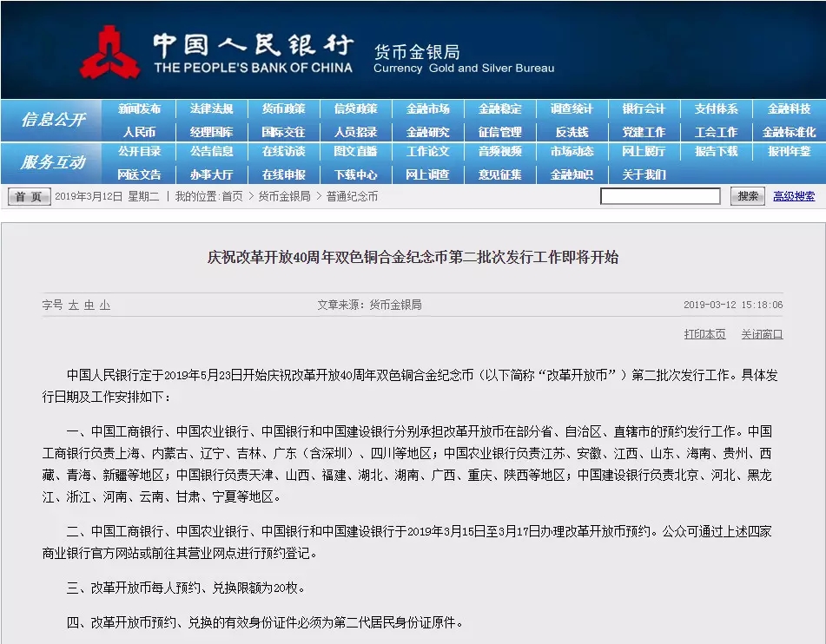The width and height of the screenshot is (826, 644).
Task: Go to the 人员招录 section
Action: coord(355,132)
